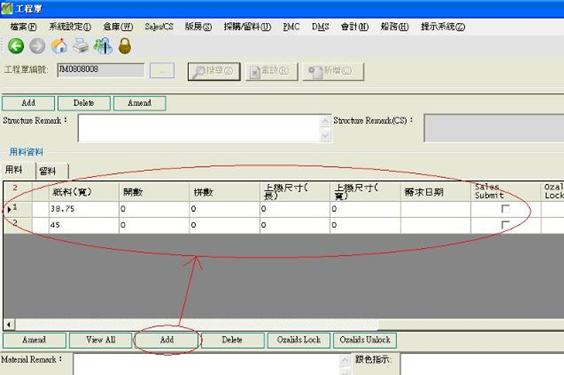Click the 上機尺寸(寬) column header
Image resolution: width=564 pixels, height=375 pixels.
(x=365, y=192)
